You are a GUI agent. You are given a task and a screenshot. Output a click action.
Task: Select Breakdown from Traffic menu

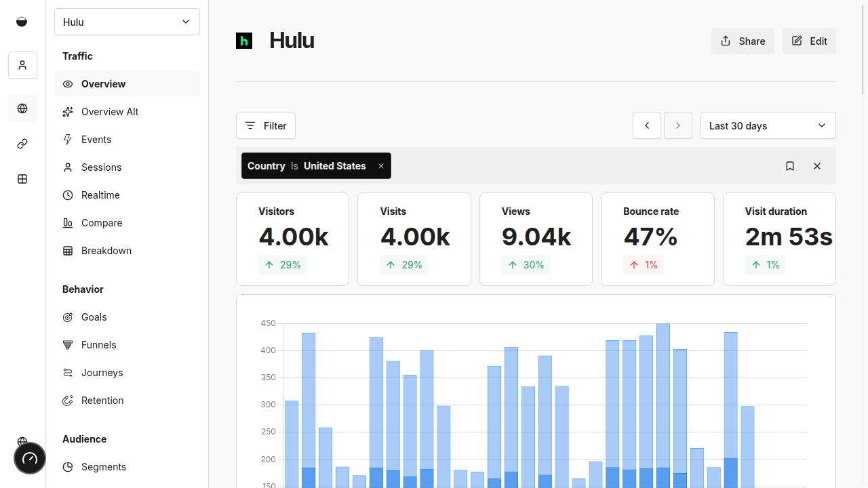point(106,251)
